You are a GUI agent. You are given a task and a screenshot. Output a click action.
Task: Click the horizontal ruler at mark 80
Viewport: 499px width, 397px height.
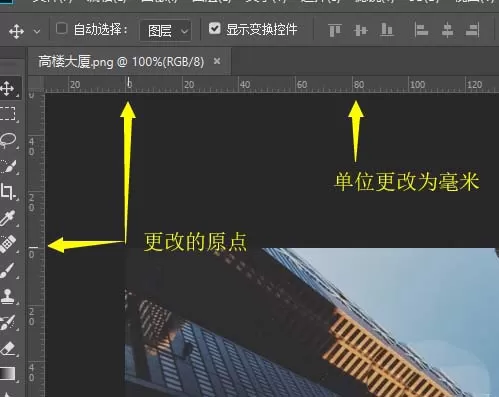pyautogui.click(x=359, y=85)
